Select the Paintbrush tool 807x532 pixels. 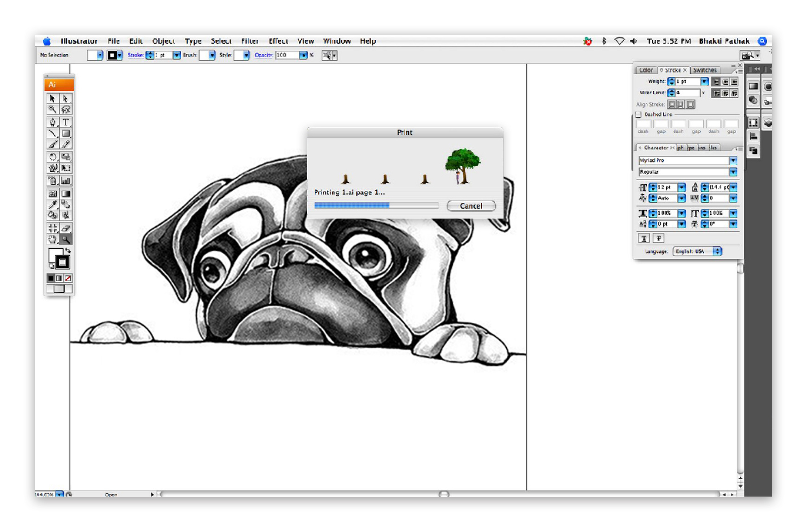point(52,144)
